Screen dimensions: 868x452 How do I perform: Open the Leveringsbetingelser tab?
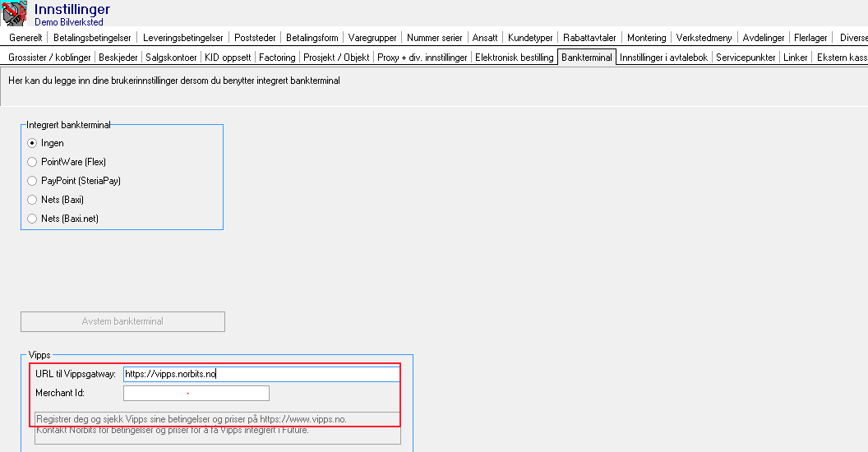coord(182,38)
